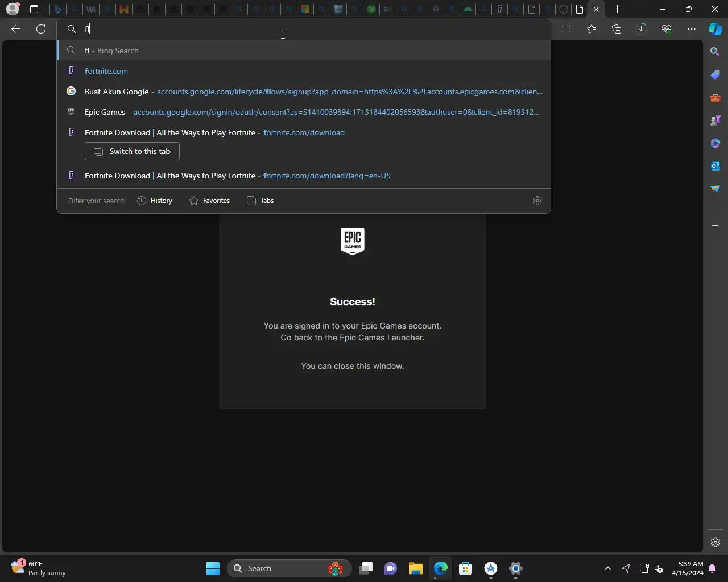Open sidebar Microsoft 365 icon

pyautogui.click(x=715, y=143)
